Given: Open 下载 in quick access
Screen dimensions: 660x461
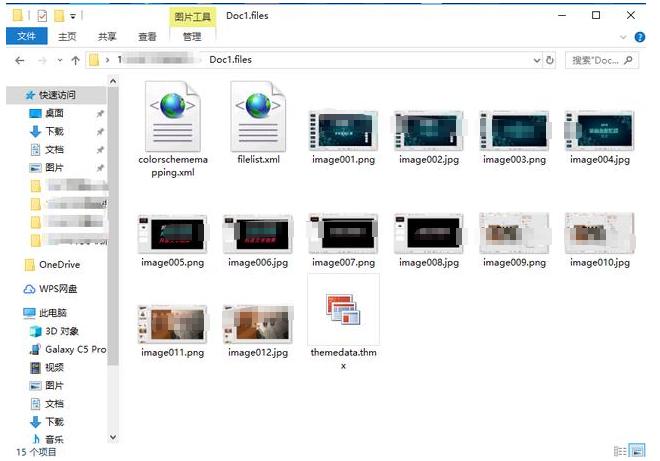Looking at the screenshot, I should [x=54, y=131].
